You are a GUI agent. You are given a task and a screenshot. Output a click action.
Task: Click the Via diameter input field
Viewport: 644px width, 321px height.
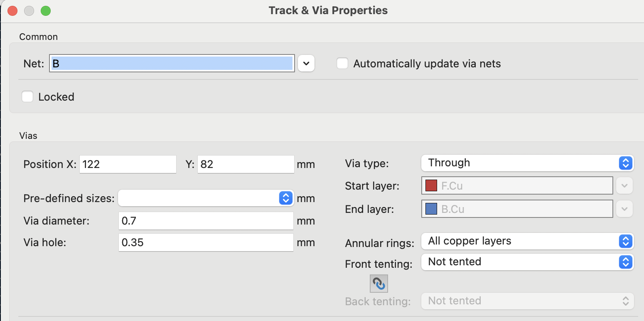pos(206,221)
